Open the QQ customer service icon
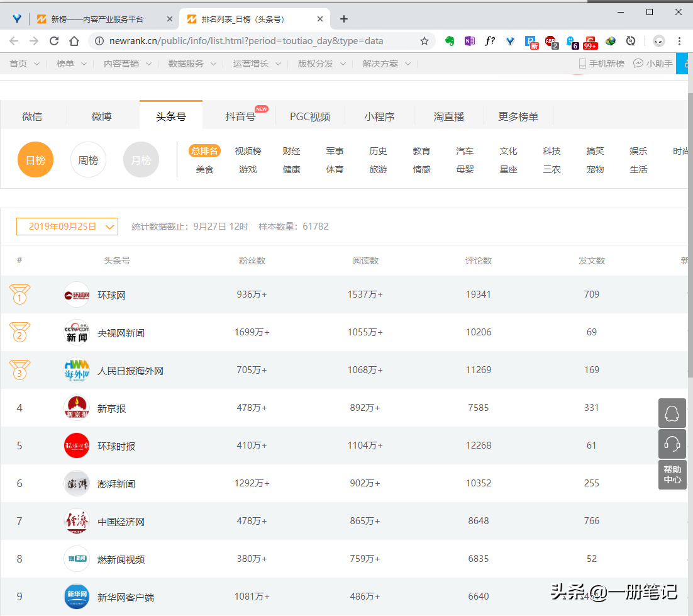 coord(672,413)
